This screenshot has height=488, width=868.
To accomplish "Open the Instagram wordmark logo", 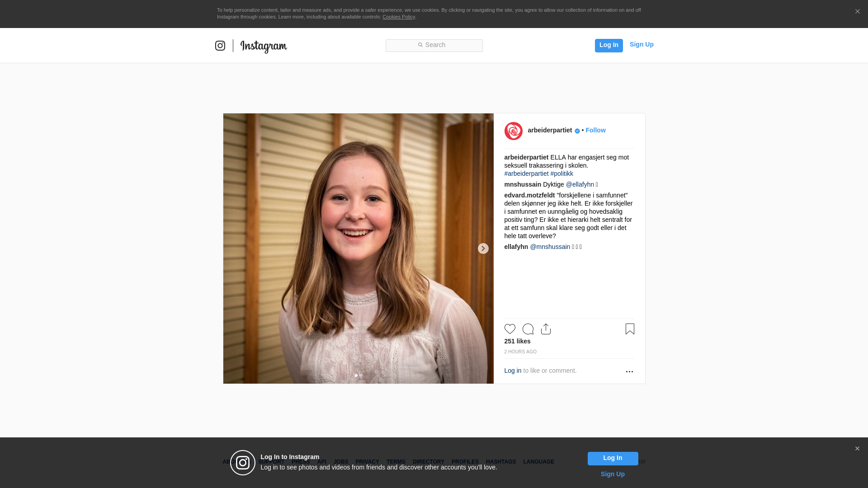I will 264,47.
